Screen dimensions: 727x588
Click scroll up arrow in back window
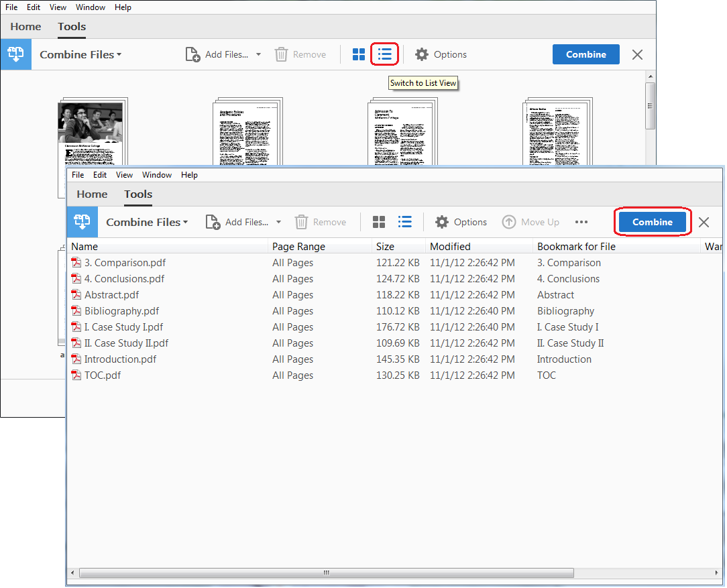[x=650, y=76]
